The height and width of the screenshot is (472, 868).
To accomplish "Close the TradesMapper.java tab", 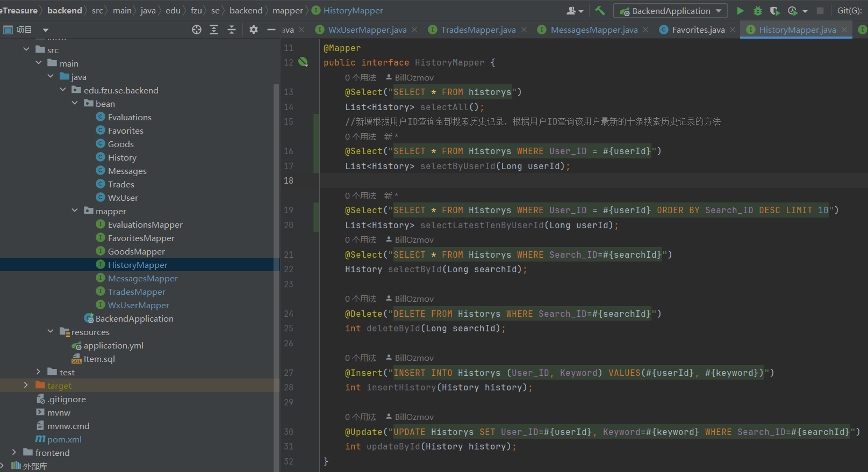I will pos(524,30).
